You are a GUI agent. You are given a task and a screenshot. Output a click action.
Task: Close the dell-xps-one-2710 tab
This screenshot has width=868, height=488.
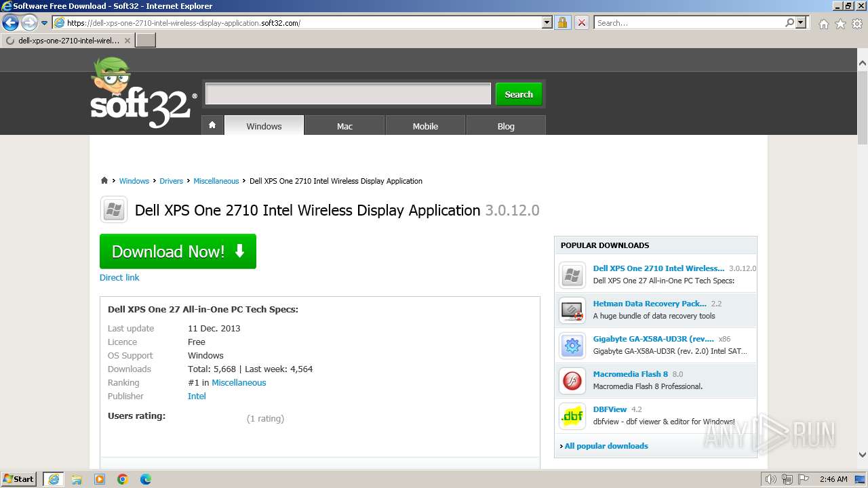pos(127,41)
